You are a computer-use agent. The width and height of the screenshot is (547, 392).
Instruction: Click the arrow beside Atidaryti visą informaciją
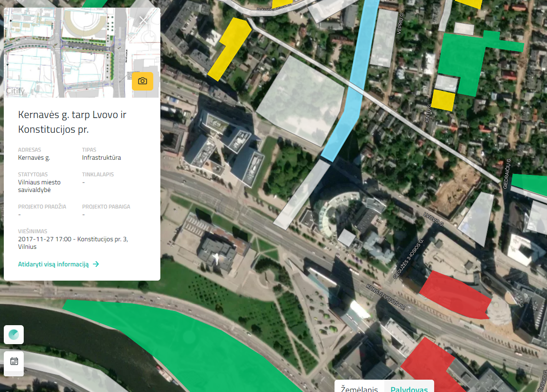[x=96, y=264]
